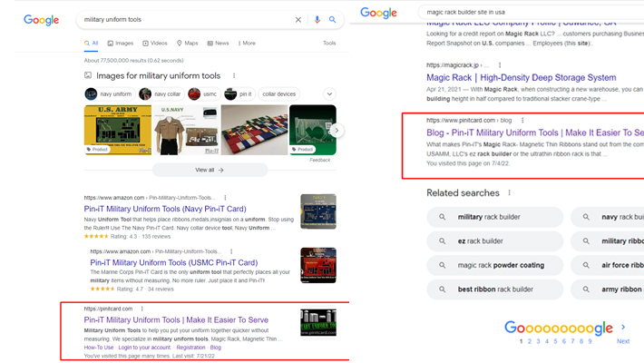This screenshot has width=644, height=363.
Task: Open the More search categories menu
Action: tap(247, 44)
